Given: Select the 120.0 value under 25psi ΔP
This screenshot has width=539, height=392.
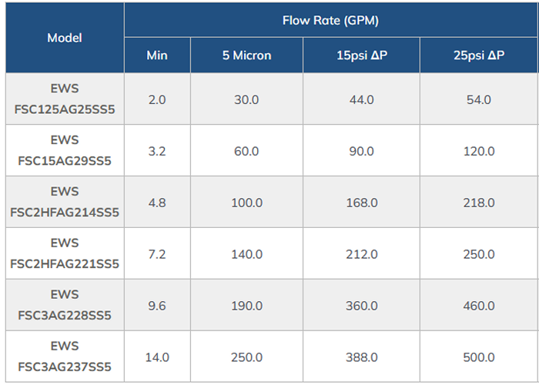Looking at the screenshot, I should [479, 151].
